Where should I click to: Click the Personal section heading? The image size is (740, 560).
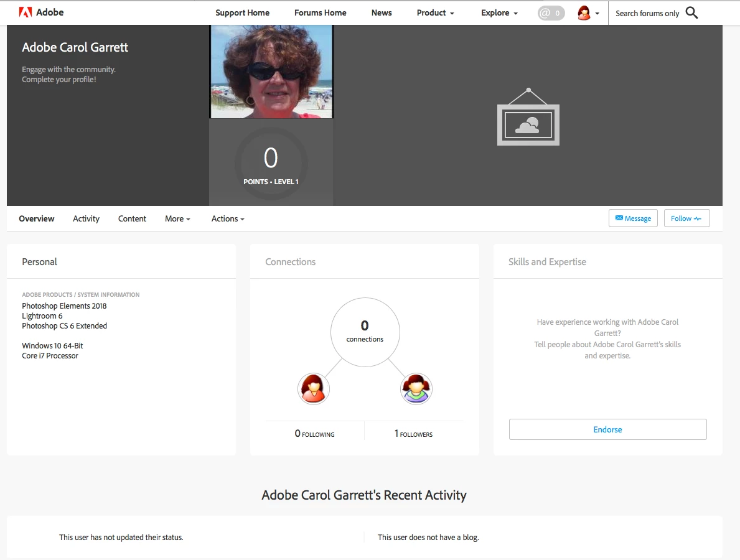[x=39, y=262]
